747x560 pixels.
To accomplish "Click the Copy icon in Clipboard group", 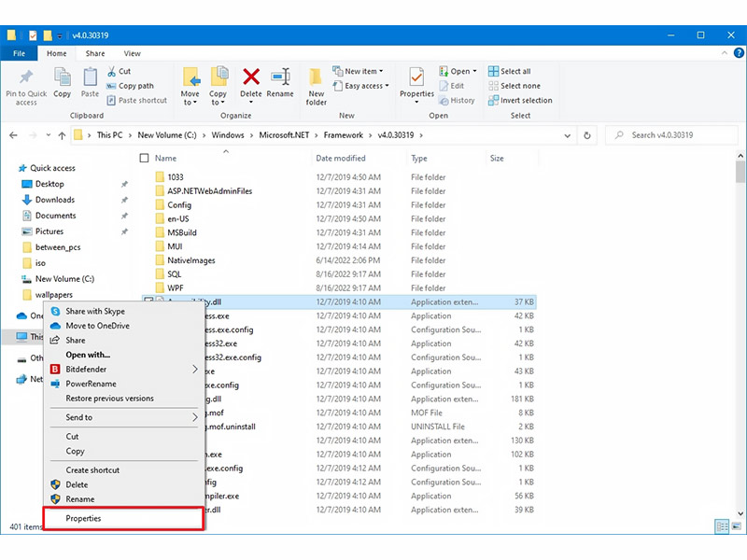I will pyautogui.click(x=62, y=77).
